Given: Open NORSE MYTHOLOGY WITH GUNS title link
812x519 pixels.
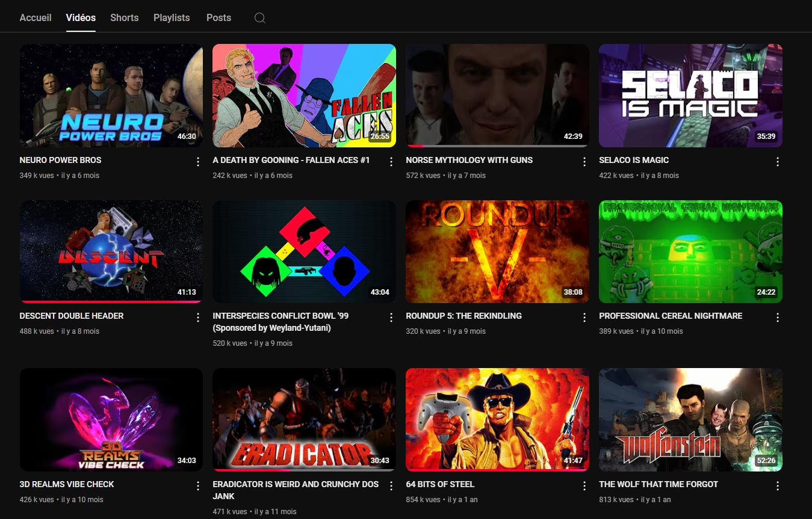Looking at the screenshot, I should [x=470, y=160].
